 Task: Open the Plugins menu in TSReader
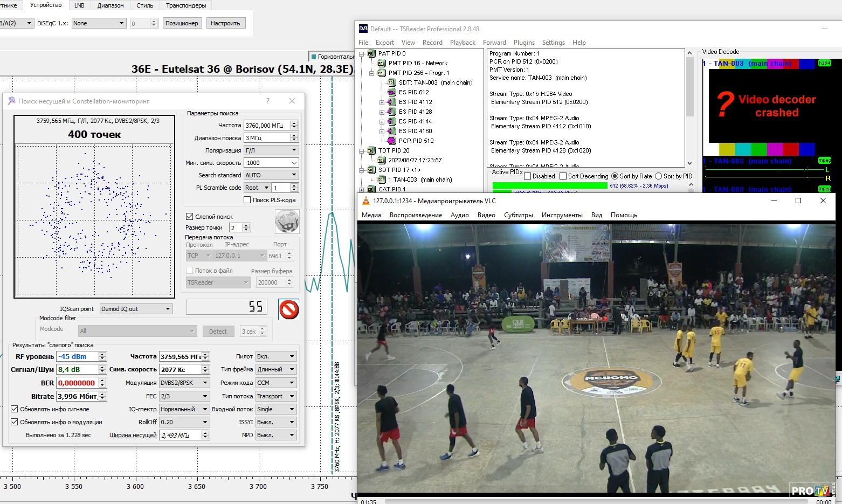click(x=523, y=43)
